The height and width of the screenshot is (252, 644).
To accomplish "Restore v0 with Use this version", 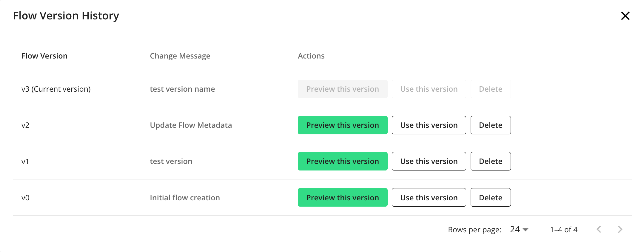I will 429,197.
